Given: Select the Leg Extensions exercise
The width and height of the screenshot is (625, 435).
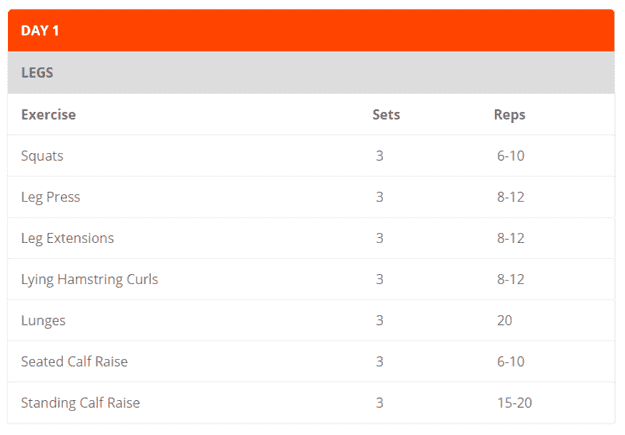Looking at the screenshot, I should click(x=67, y=238).
